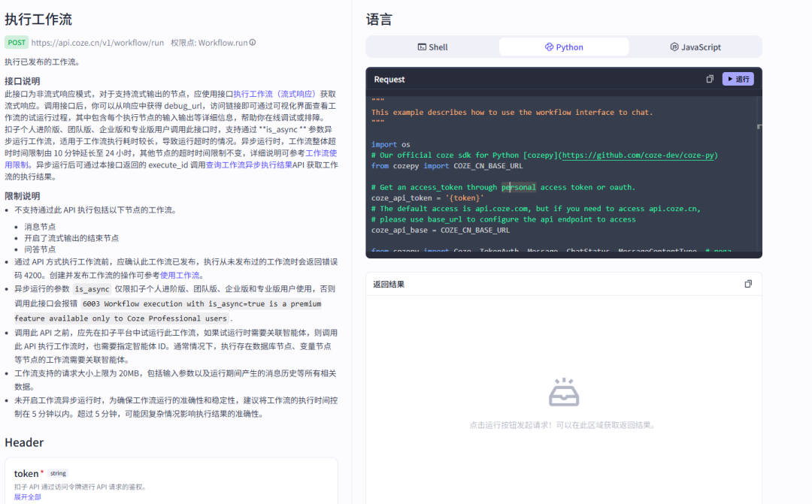Click the 问答节点 bullet item

(x=40, y=249)
